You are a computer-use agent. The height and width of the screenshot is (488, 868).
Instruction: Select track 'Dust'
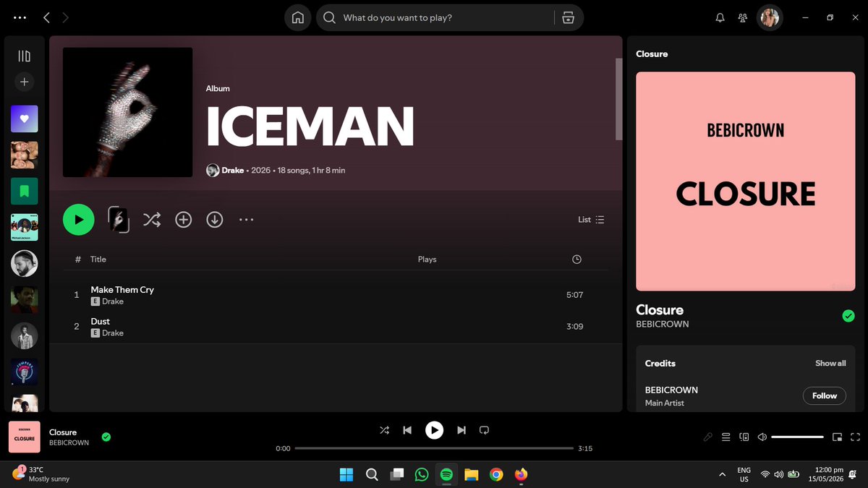[101, 322]
